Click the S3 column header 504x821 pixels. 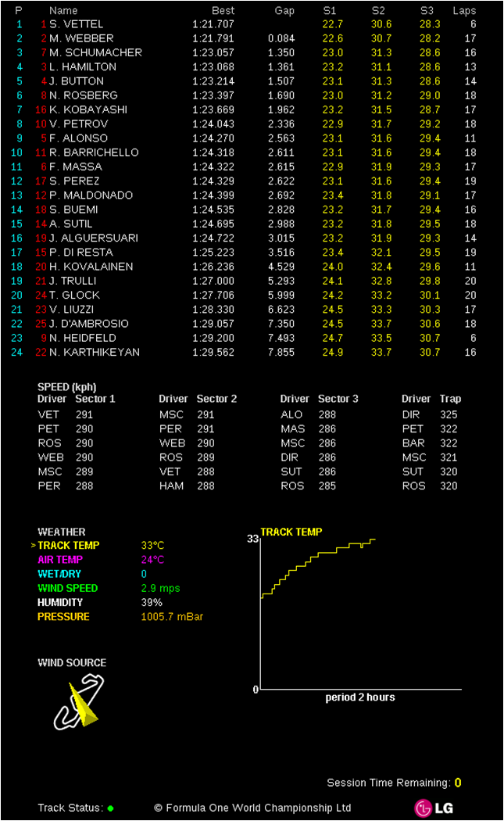427,10
